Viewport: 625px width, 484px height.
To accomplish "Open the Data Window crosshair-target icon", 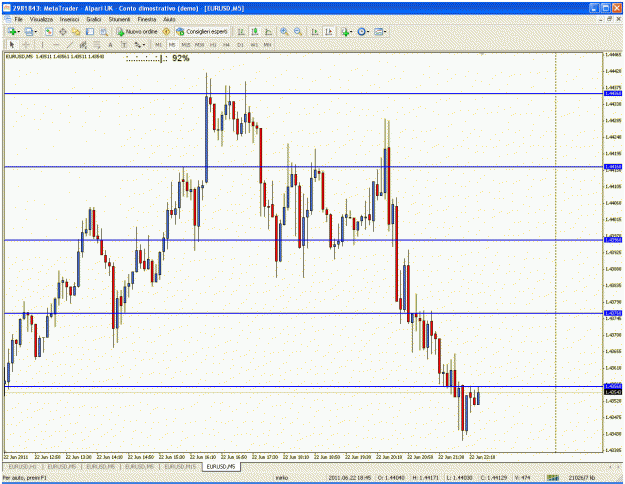I will [63, 31].
